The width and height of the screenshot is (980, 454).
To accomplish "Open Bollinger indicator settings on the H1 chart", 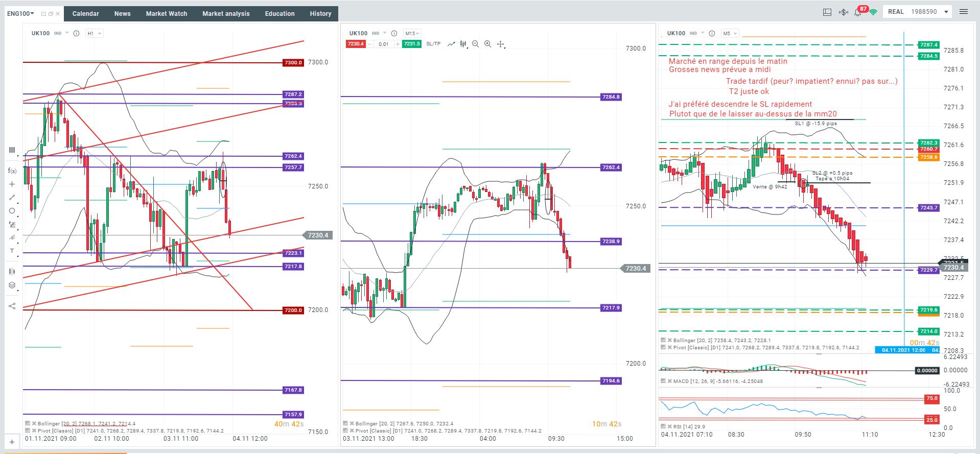I will [x=28, y=424].
